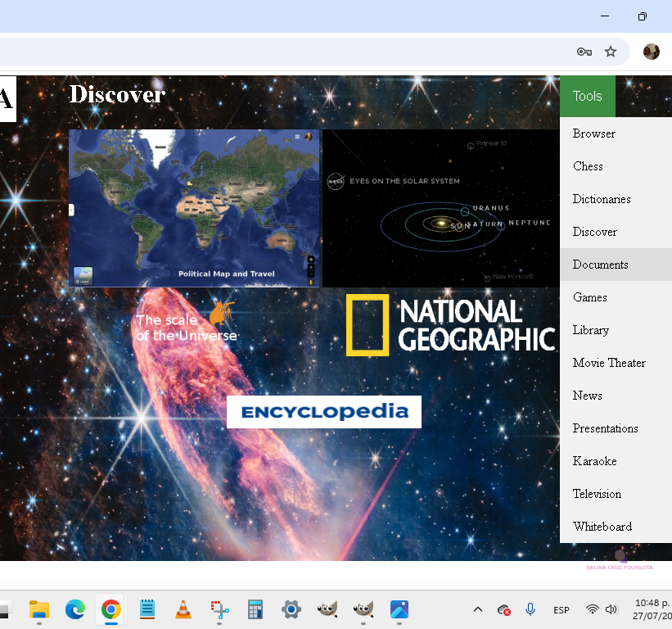
Task: Show hidden system tray icons chevron
Action: 478,609
